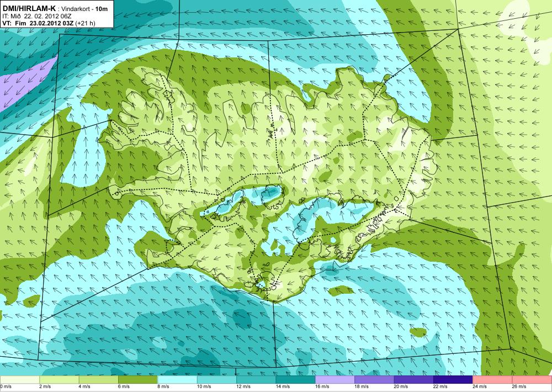Click the '20 m/s' legend label
The height and width of the screenshot is (392, 552).
pyautogui.click(x=401, y=386)
